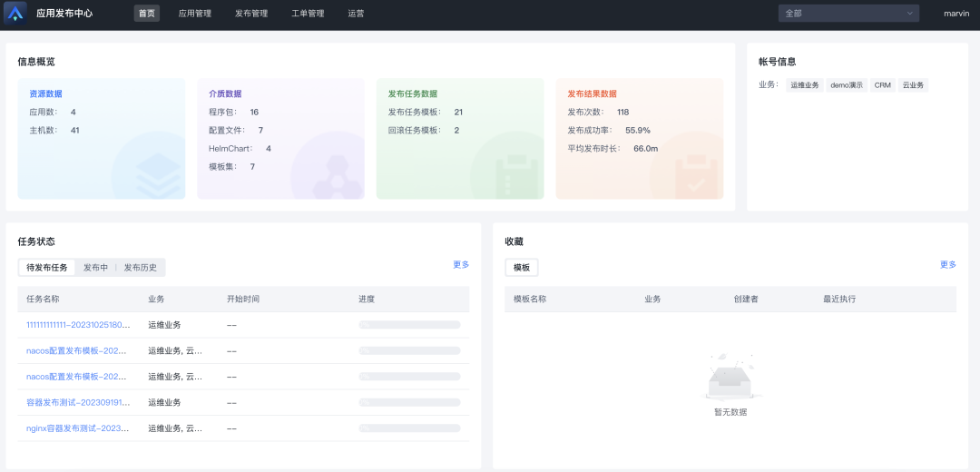Screen dimensions: 980x472
Task: Click the hexagon cluster icon in 介质数据 card
Action: pos(327,172)
